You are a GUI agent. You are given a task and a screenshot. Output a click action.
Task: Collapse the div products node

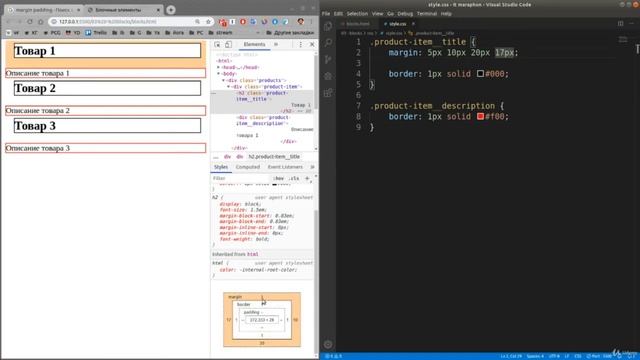pyautogui.click(x=223, y=80)
